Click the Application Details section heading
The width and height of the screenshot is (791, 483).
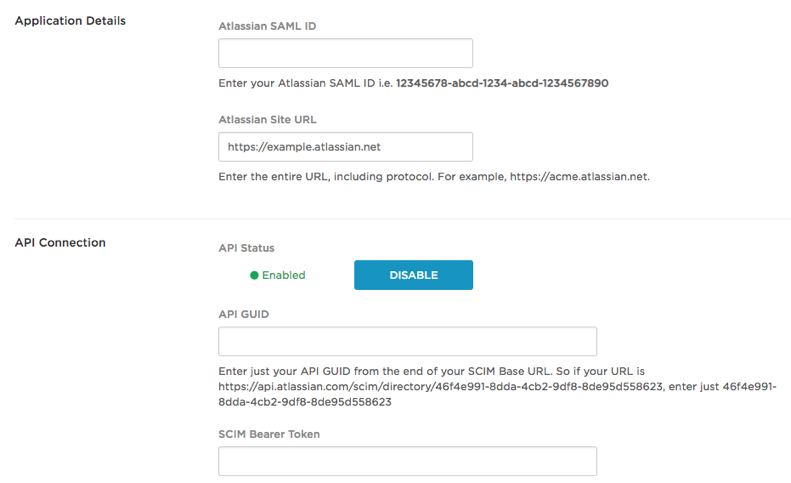point(70,21)
